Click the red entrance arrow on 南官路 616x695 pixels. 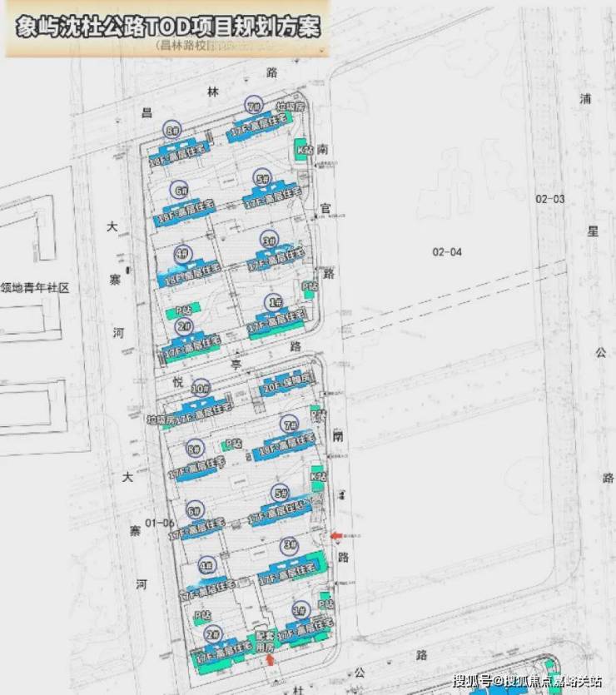pyautogui.click(x=337, y=535)
